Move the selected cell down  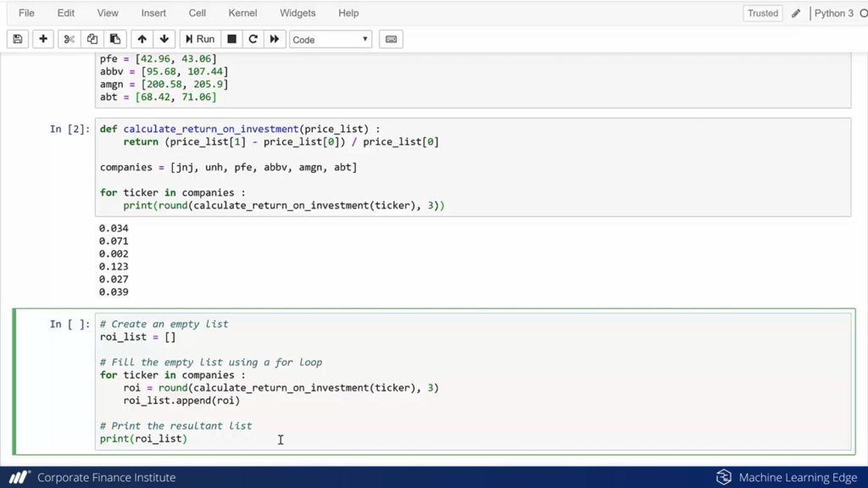coord(164,39)
